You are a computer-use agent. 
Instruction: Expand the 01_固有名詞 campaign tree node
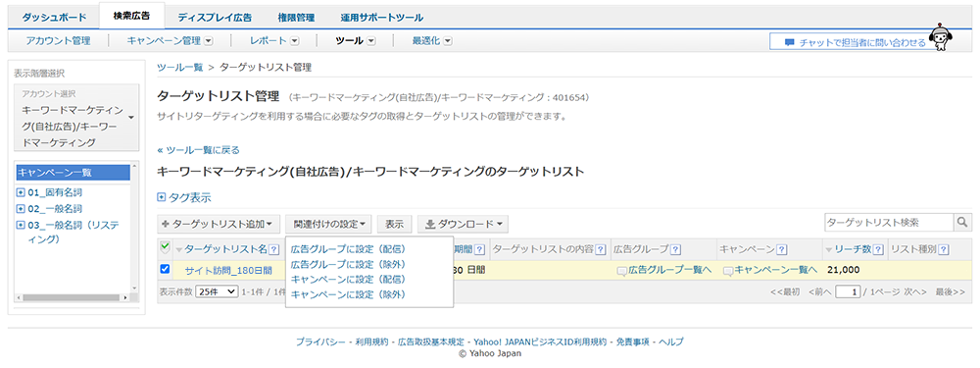tap(21, 192)
